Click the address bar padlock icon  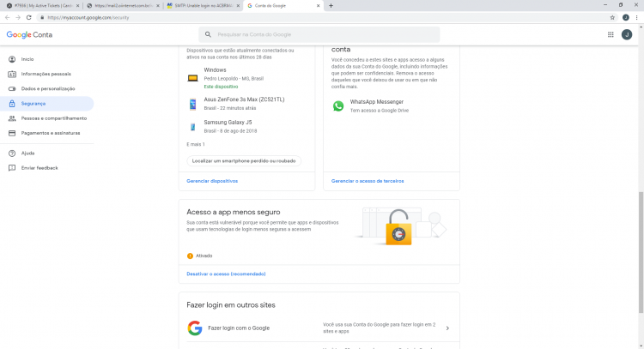[42, 17]
